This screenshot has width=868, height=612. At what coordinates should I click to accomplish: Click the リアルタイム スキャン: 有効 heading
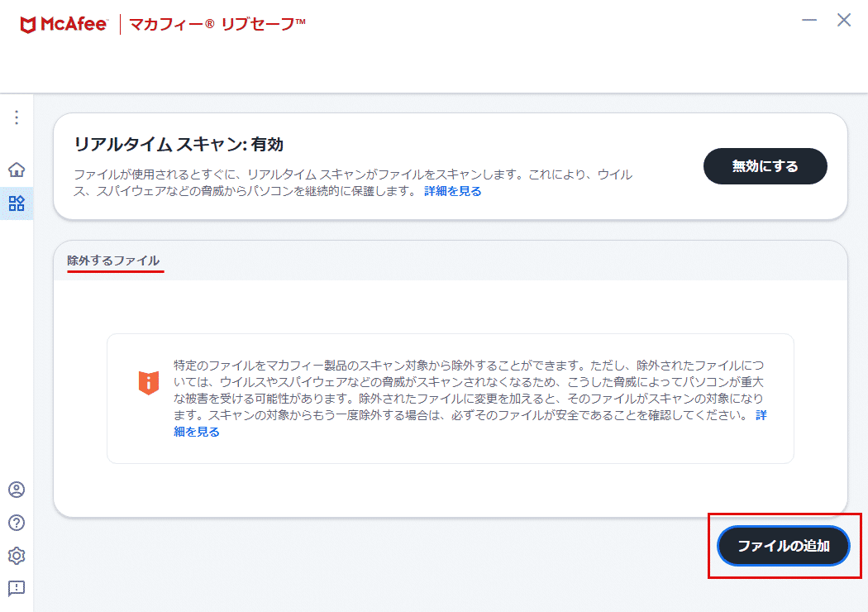pos(179,145)
